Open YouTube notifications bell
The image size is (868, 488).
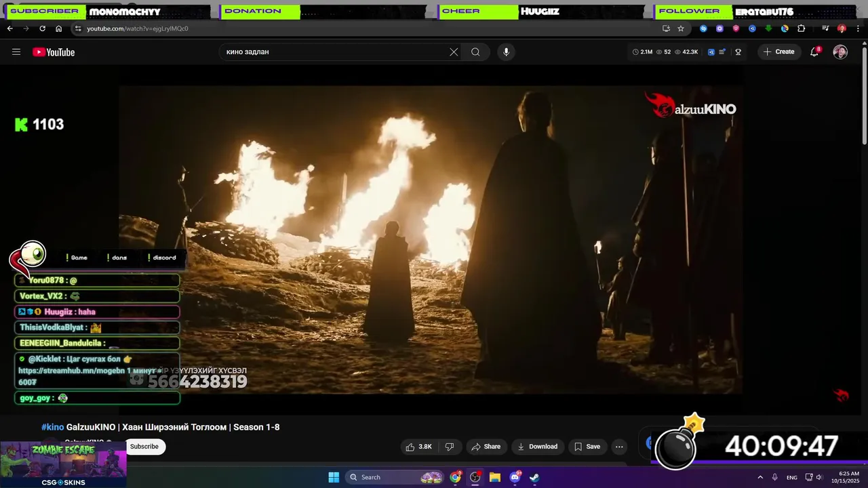point(814,52)
